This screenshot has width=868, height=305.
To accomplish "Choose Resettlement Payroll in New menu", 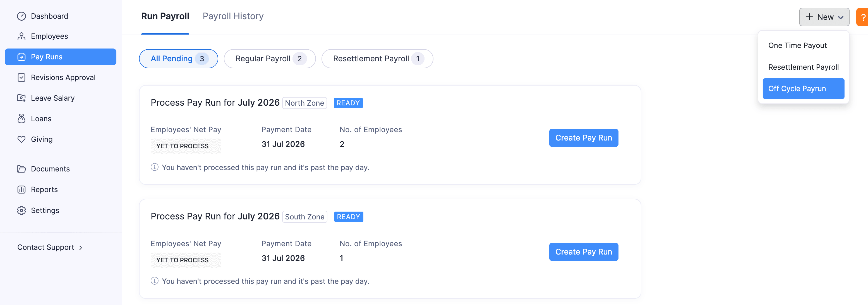I will click(803, 67).
